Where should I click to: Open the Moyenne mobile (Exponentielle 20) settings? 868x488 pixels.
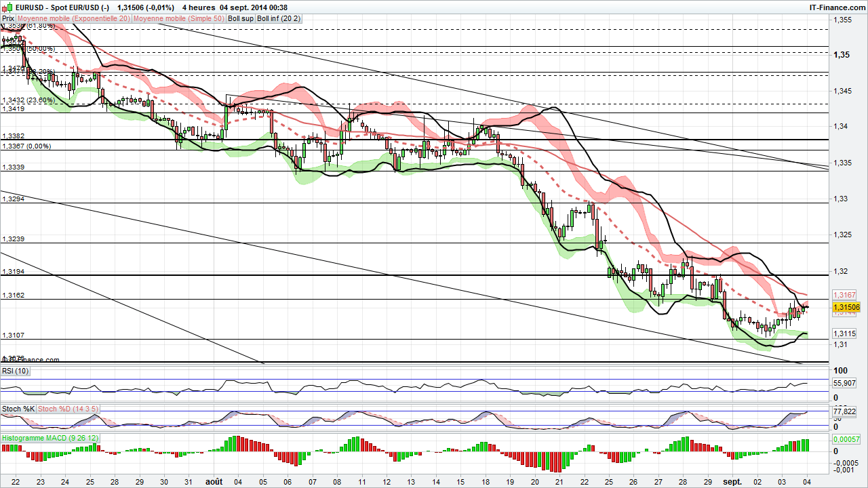click(x=73, y=18)
